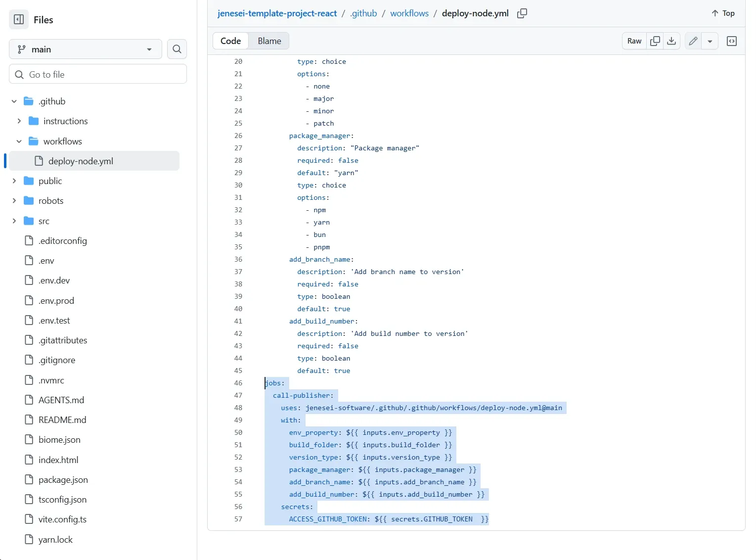Screen dimensions: 756x560
Task: Click the src folder icon
Action: tap(29, 221)
